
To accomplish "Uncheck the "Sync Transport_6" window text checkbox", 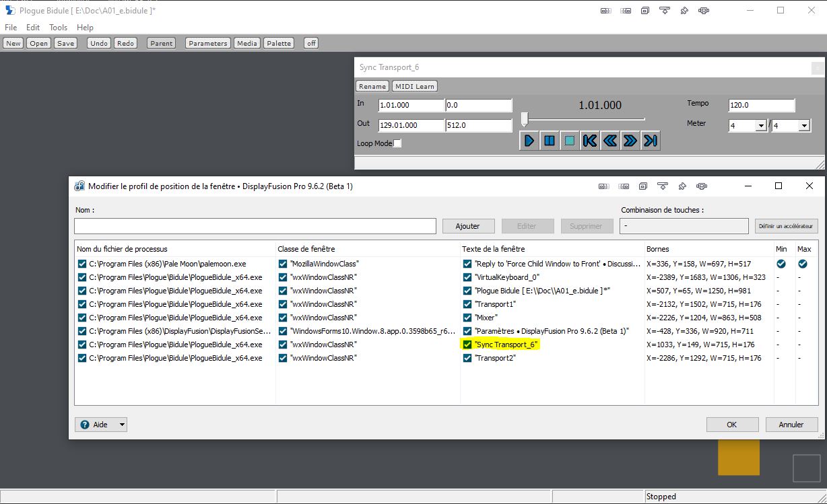I will click(x=467, y=345).
